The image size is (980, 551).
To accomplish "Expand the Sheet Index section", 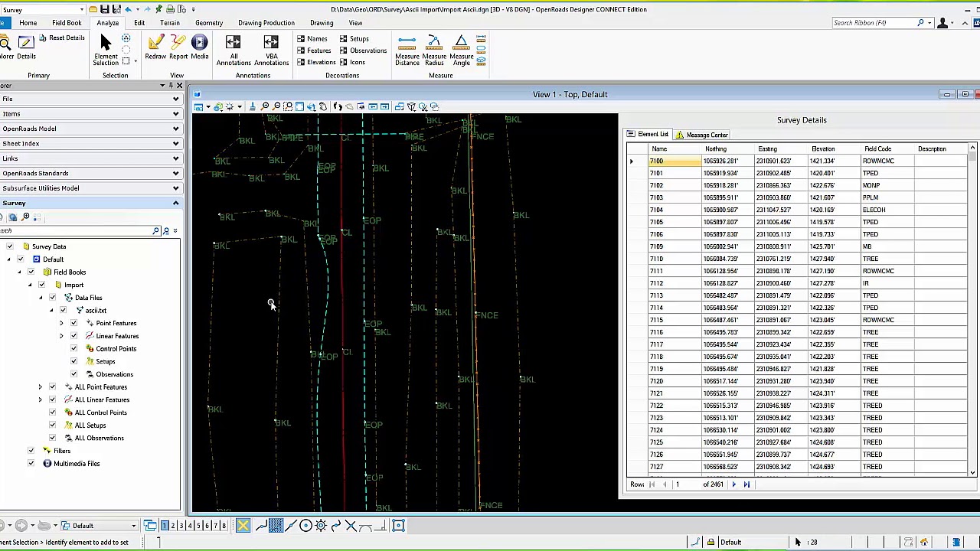I will 90,143.
